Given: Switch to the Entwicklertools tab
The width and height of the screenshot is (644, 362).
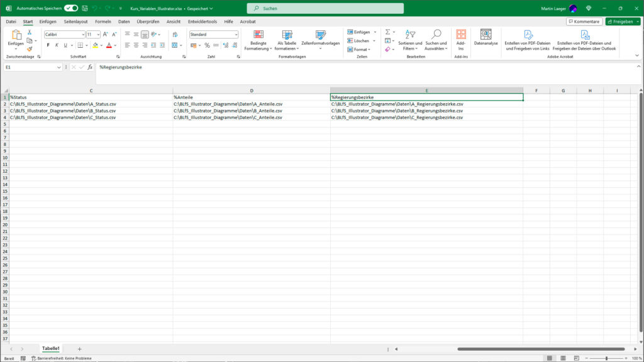Looking at the screenshot, I should (202, 21).
